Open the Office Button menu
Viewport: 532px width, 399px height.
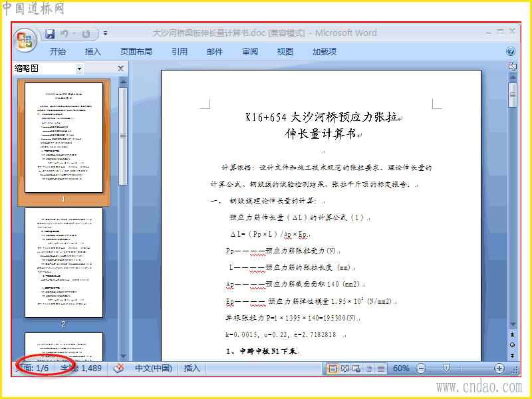(x=25, y=40)
